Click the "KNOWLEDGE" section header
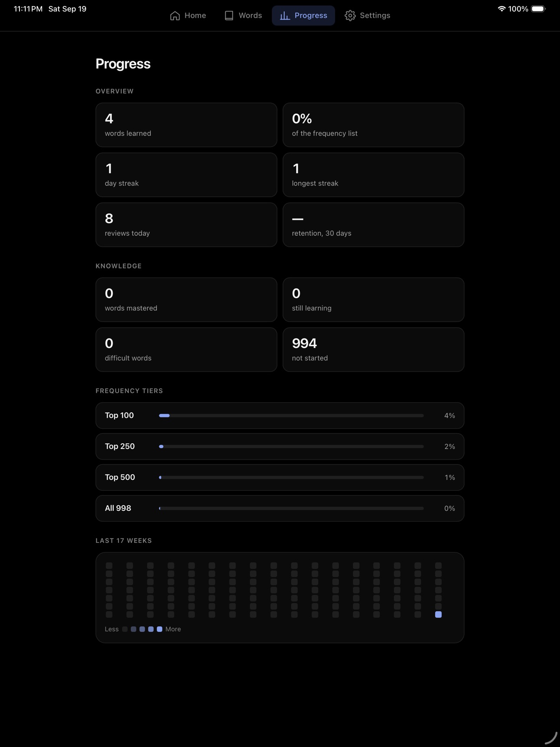The image size is (560, 747). 119,266
